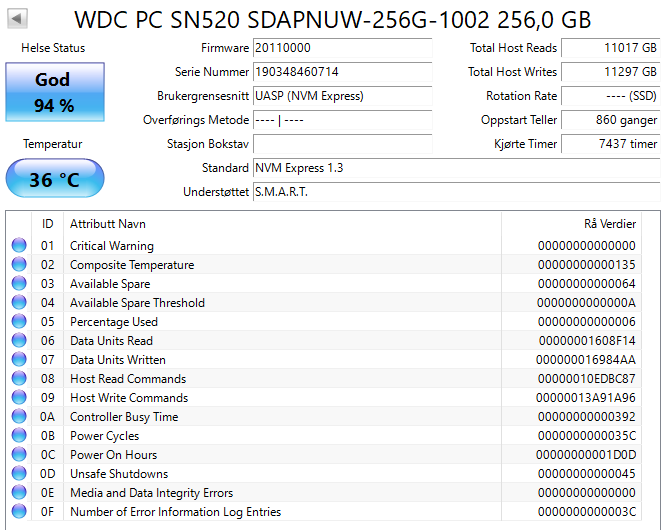Select the Power On Hours attribute name
Screen dimensions: 666x530
(x=113, y=455)
